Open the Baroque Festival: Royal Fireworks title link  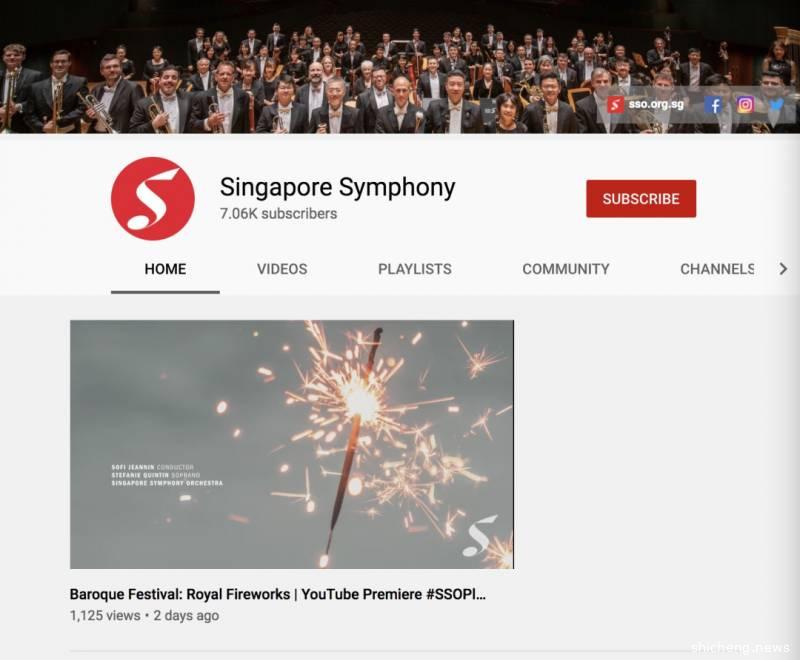[x=278, y=594]
